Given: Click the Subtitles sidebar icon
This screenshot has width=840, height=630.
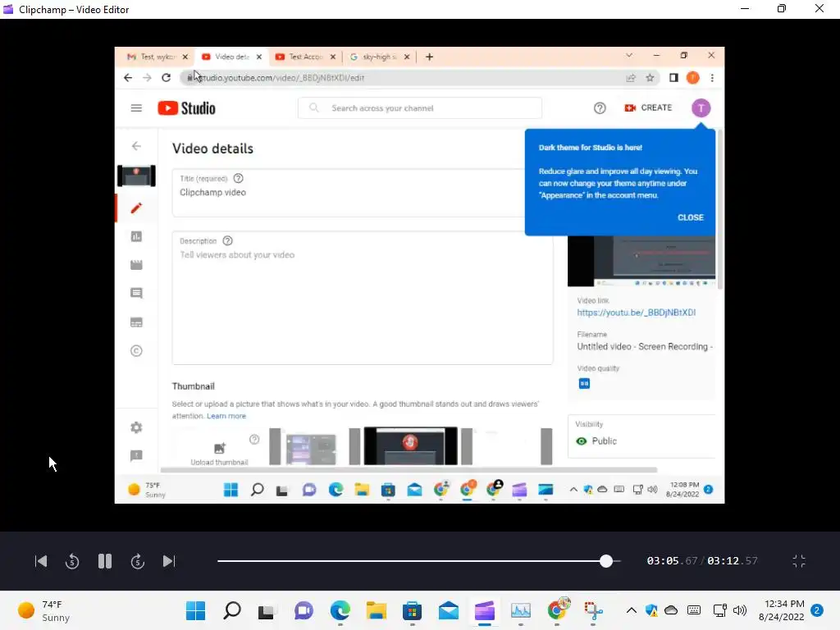Looking at the screenshot, I should pyautogui.click(x=137, y=322).
